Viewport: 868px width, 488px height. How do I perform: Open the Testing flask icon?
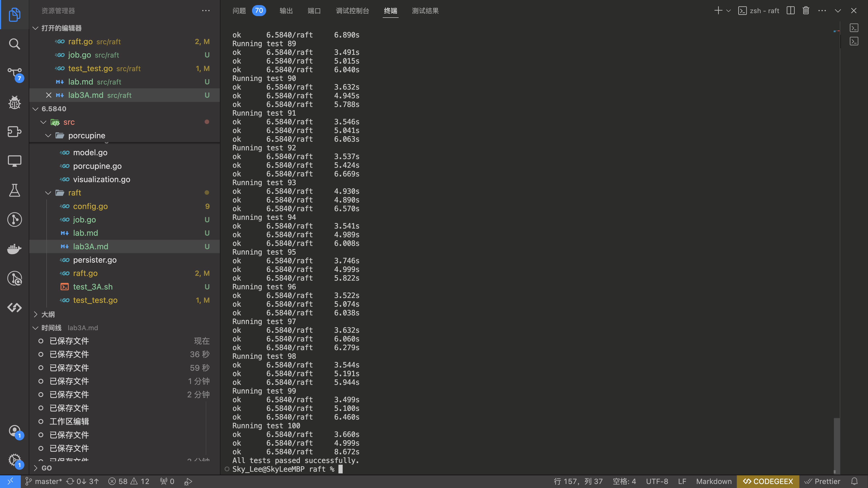(x=14, y=190)
